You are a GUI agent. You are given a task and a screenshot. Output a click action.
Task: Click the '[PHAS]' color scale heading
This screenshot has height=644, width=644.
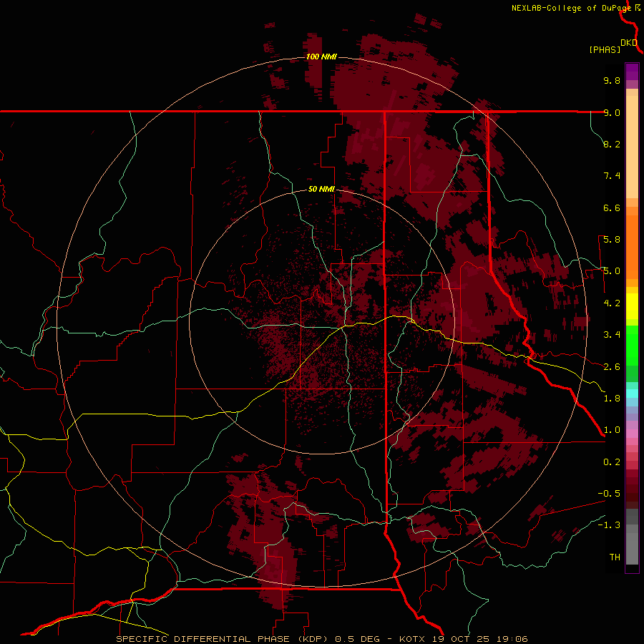[x=605, y=49]
